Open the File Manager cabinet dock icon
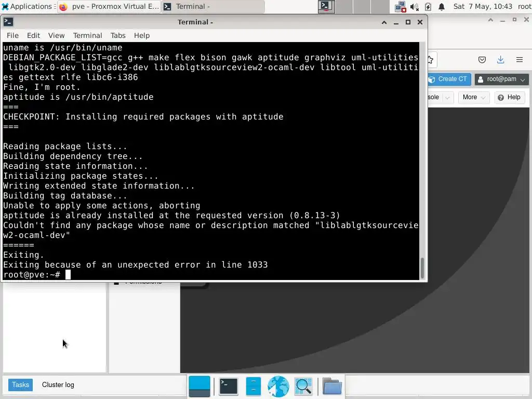 tap(253, 386)
